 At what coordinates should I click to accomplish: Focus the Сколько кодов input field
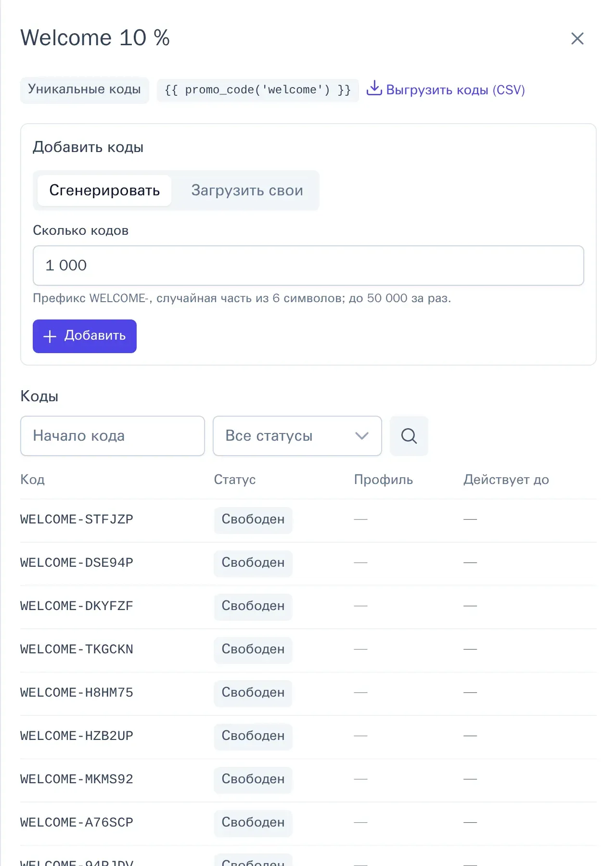(308, 266)
